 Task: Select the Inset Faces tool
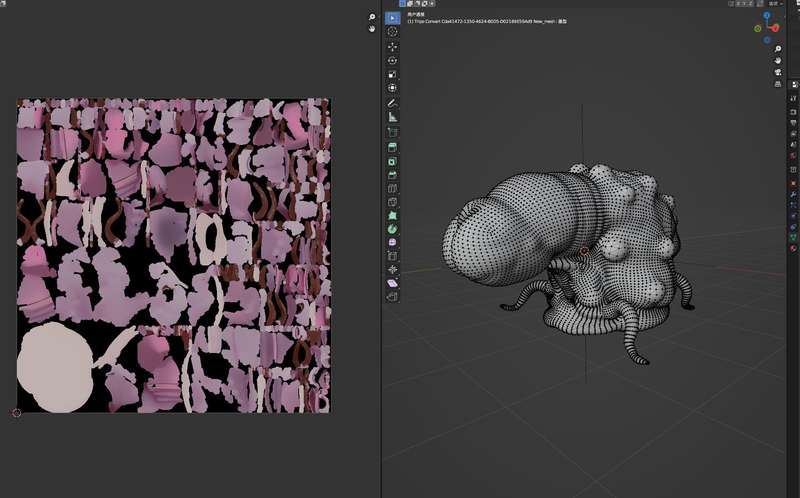[x=392, y=161]
